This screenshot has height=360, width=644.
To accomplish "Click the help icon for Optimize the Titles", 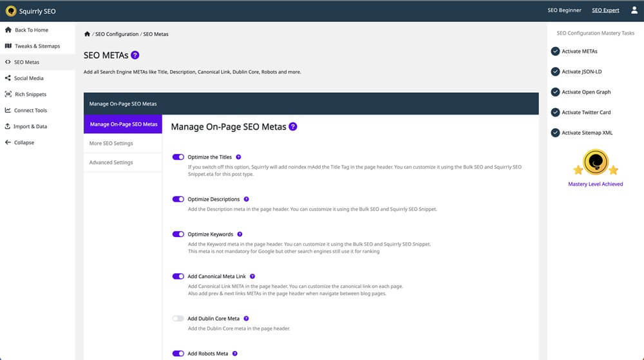I will coord(238,156).
